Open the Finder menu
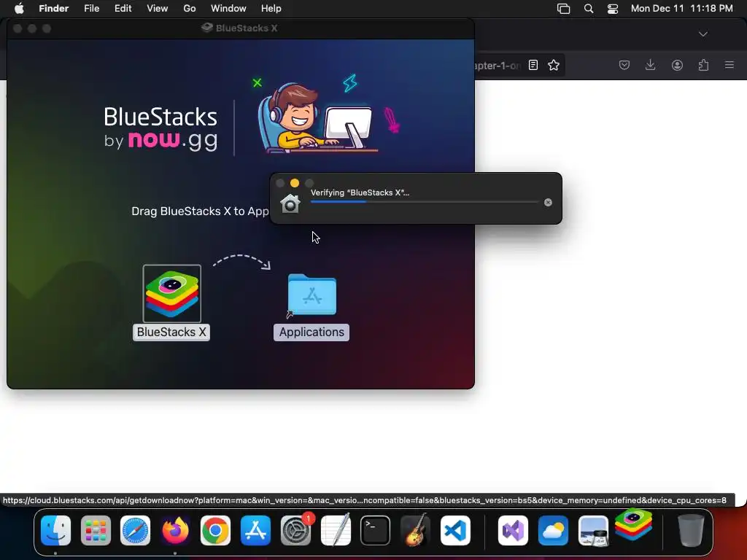The width and height of the screenshot is (747, 560). pyautogui.click(x=54, y=9)
